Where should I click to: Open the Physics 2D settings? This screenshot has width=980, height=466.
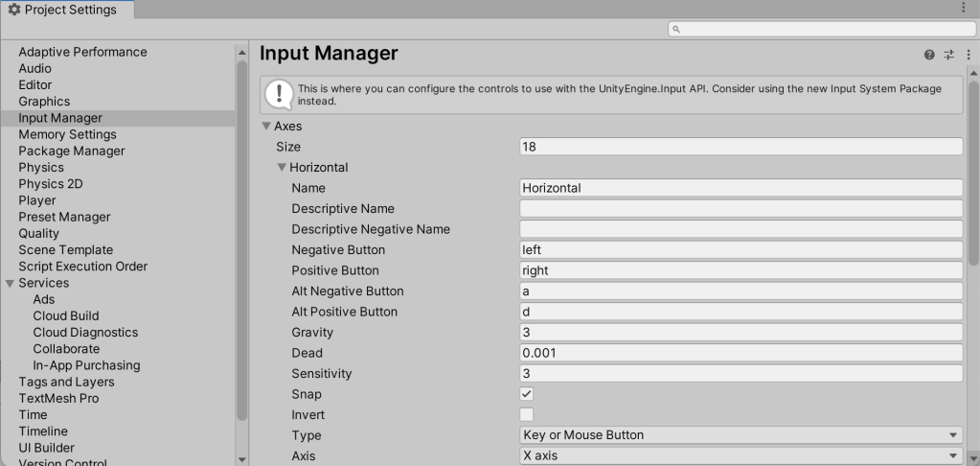51,184
